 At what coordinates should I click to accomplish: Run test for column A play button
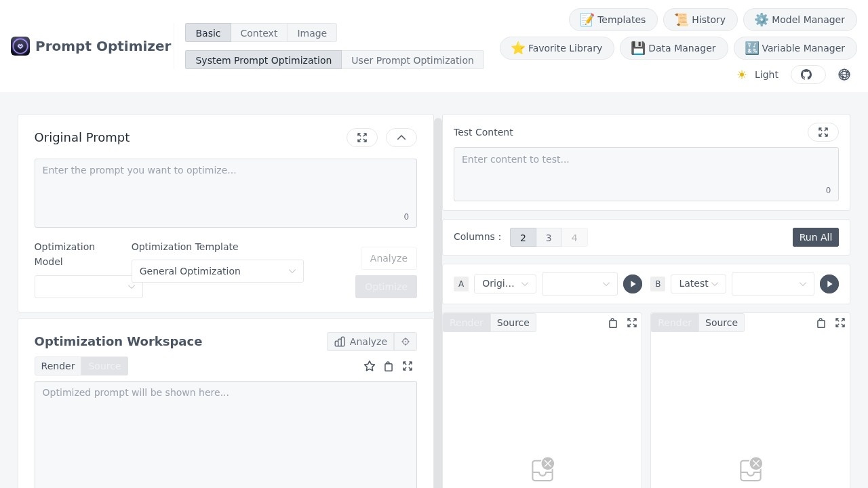632,284
